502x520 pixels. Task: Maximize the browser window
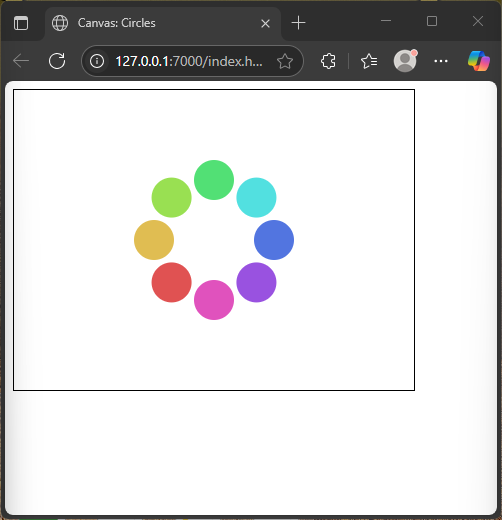pyautogui.click(x=432, y=21)
